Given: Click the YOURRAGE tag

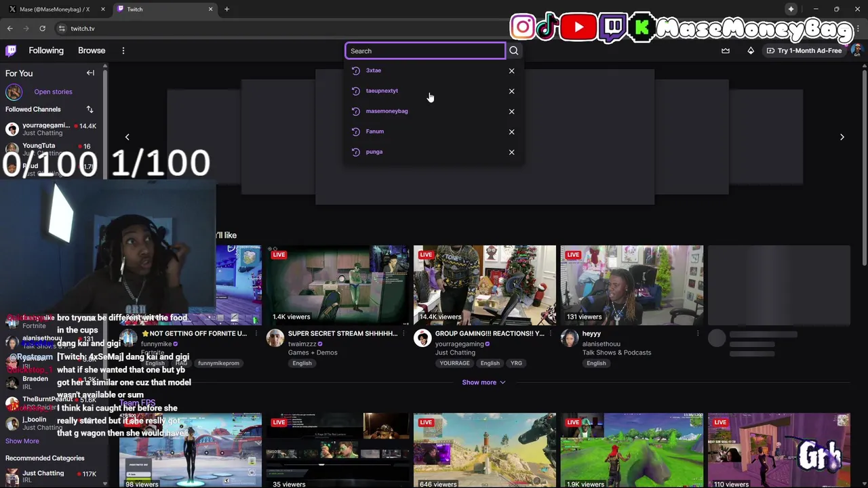Looking at the screenshot, I should [454, 363].
